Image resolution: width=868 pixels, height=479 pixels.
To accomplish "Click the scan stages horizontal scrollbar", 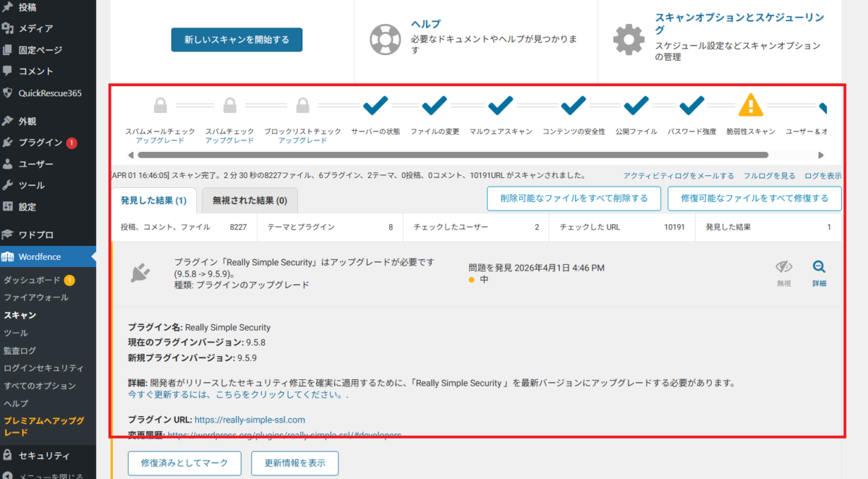I will (x=452, y=155).
